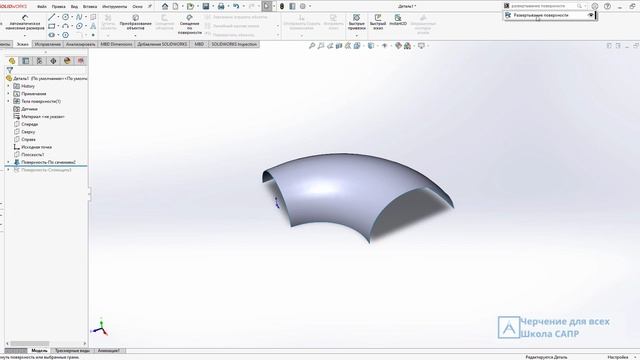The image size is (640, 360).
Task: Select the Arc sketch tool
Action: tap(65, 26)
